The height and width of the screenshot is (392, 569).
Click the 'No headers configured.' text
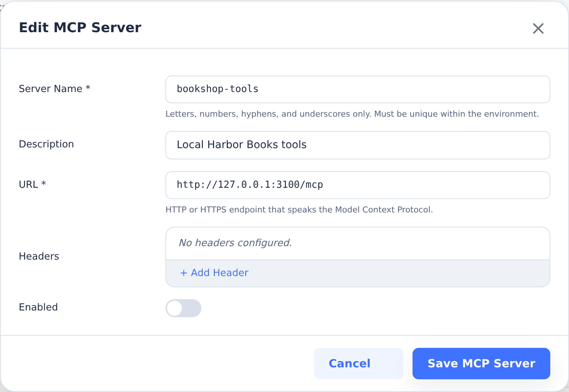[x=235, y=243]
